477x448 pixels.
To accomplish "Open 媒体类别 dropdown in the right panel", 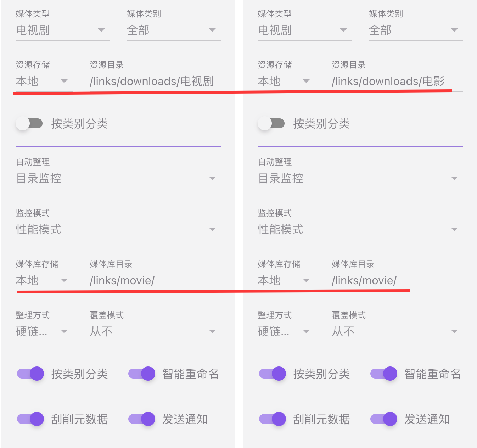I will [415, 30].
